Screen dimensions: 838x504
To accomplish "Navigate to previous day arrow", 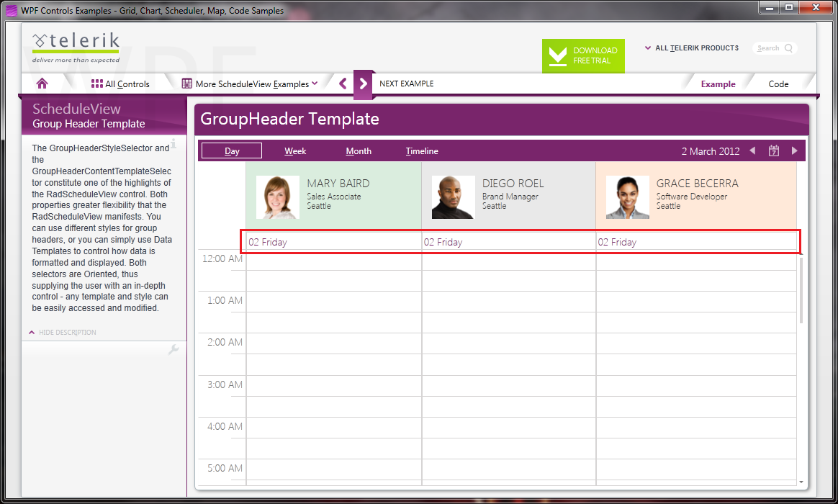I will coord(752,150).
